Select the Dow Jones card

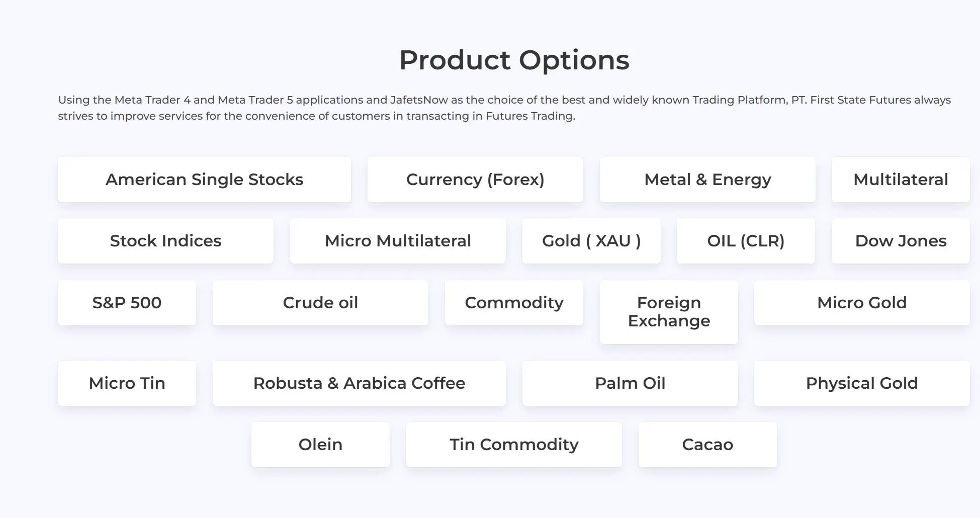point(901,241)
